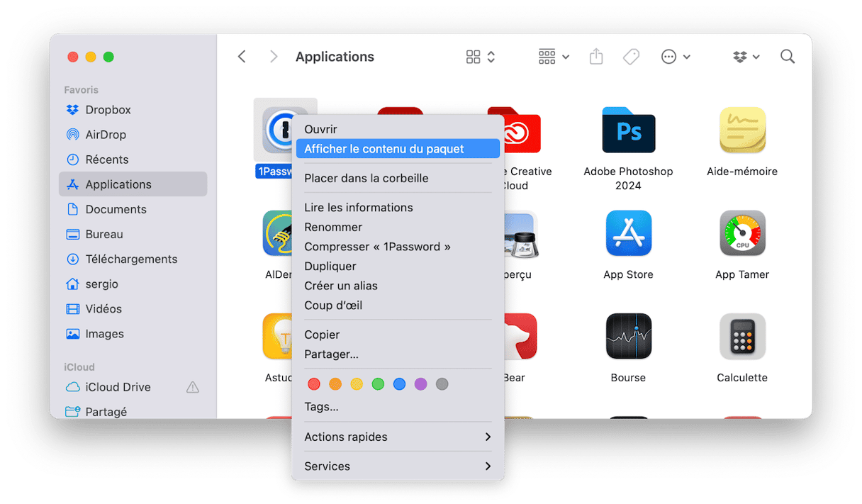Open the tag icon in toolbar

pyautogui.click(x=631, y=57)
